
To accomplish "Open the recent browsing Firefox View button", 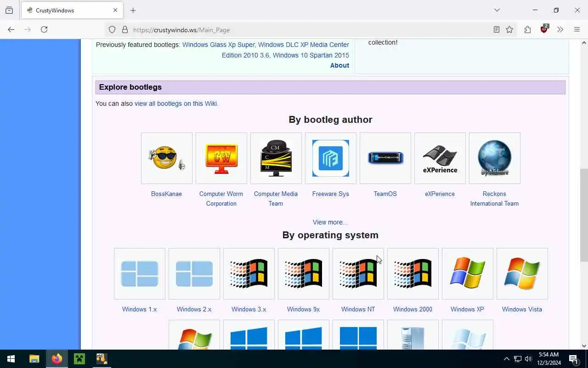I will point(9,10).
